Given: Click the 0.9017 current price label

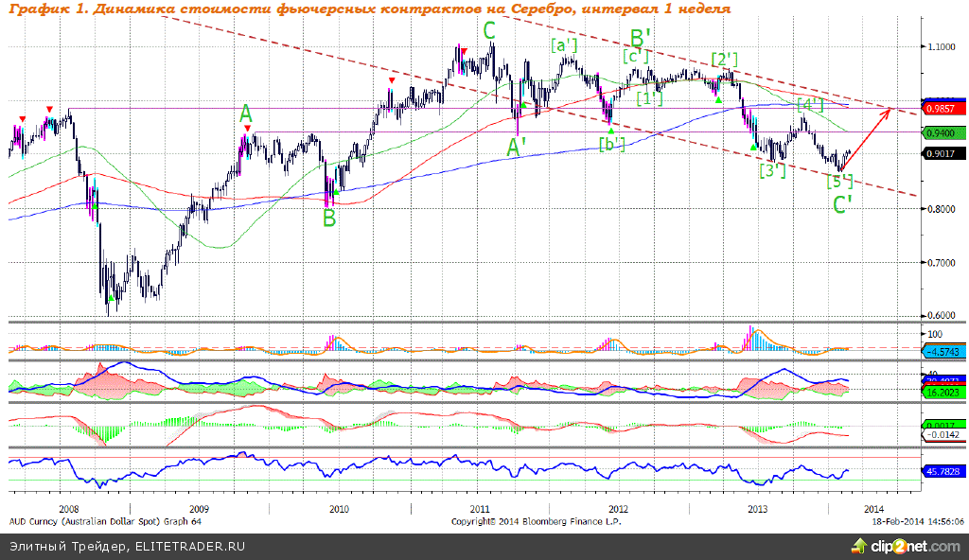Looking at the screenshot, I should coord(943,154).
